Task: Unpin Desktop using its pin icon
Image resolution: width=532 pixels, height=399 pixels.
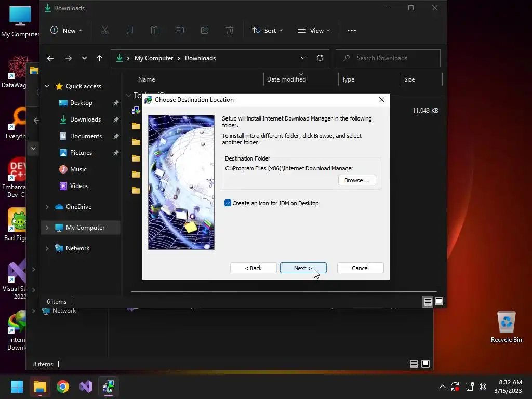Action: pyautogui.click(x=116, y=103)
